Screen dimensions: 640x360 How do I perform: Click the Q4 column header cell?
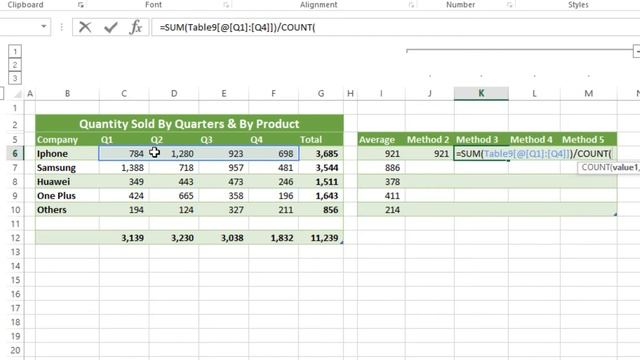click(x=273, y=140)
